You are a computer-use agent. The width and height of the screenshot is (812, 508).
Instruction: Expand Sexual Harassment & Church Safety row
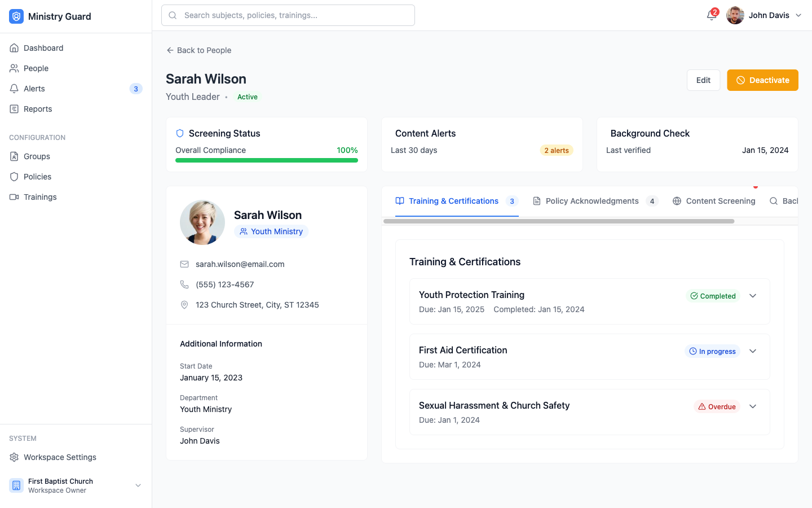753,406
